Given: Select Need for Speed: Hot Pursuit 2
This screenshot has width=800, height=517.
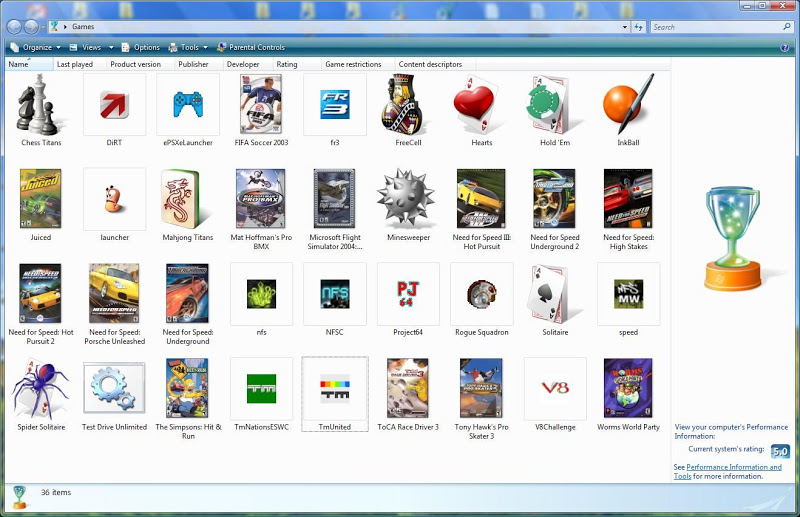Looking at the screenshot, I should (40, 293).
